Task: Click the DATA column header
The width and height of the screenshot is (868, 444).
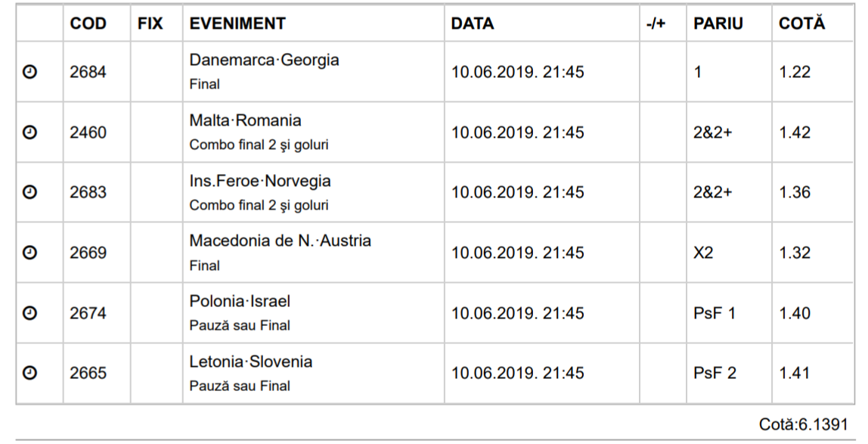Action: point(473,23)
